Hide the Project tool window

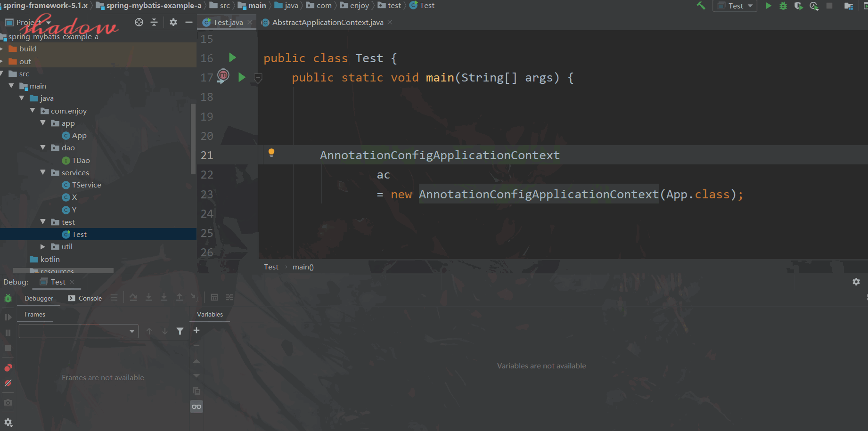tap(189, 22)
